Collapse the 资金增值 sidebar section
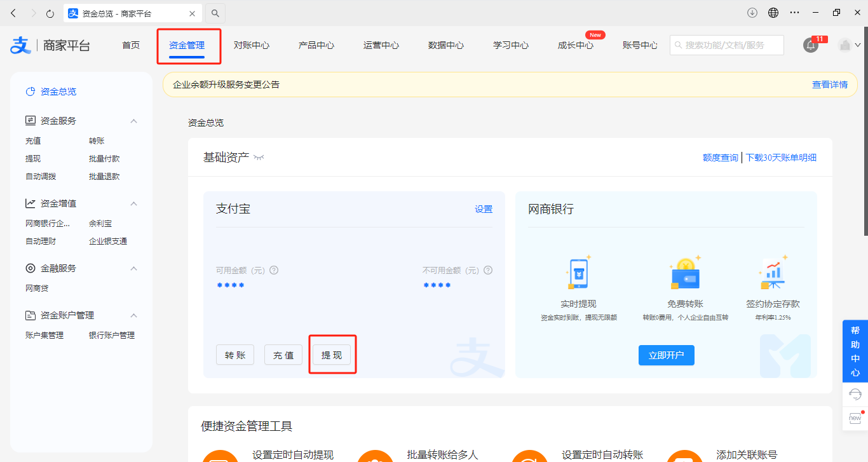Viewport: 868px width, 462px height. 133,203
